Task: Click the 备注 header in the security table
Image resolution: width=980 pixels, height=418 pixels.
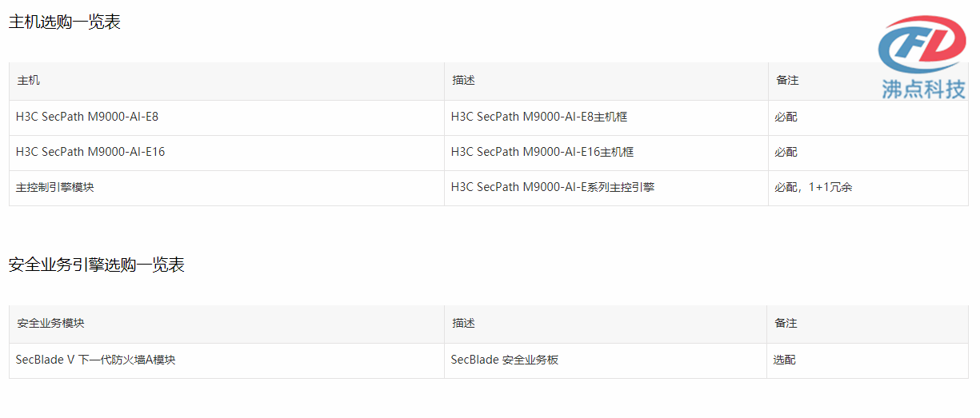Action: [x=786, y=324]
